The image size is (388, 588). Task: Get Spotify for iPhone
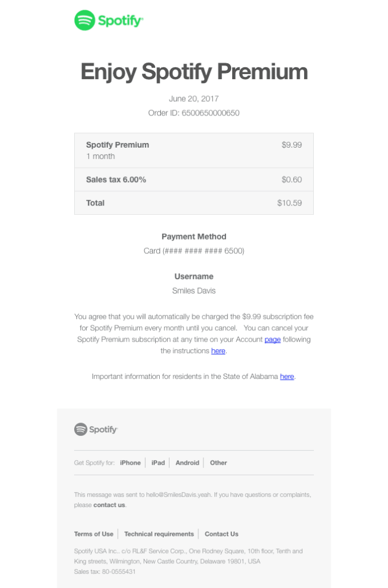(x=130, y=463)
